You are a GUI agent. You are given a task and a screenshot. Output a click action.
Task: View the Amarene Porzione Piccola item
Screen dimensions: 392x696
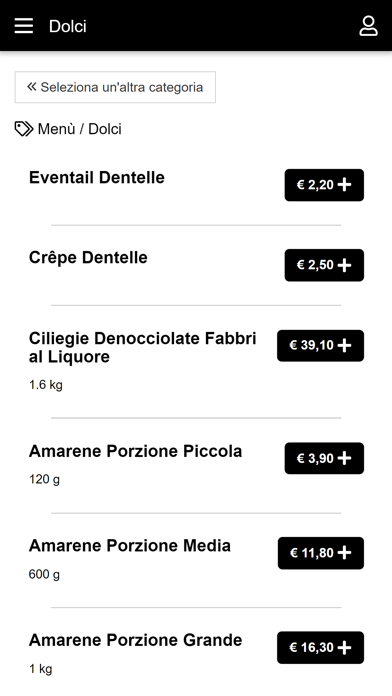135,451
